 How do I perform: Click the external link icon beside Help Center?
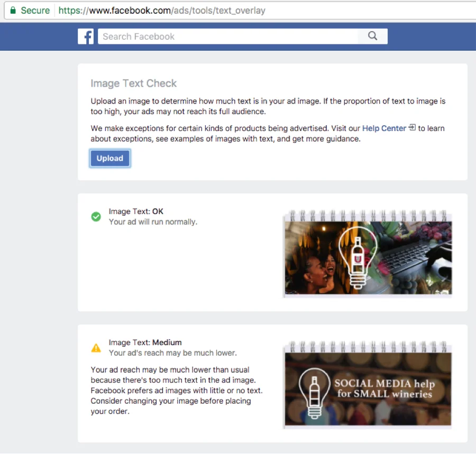pos(411,128)
